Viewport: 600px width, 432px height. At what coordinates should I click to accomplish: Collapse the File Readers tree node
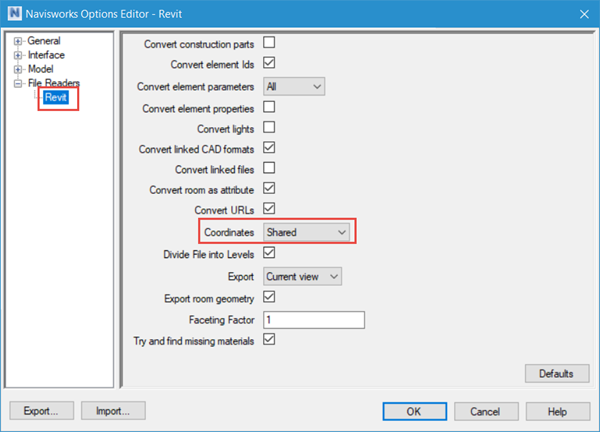(x=18, y=83)
